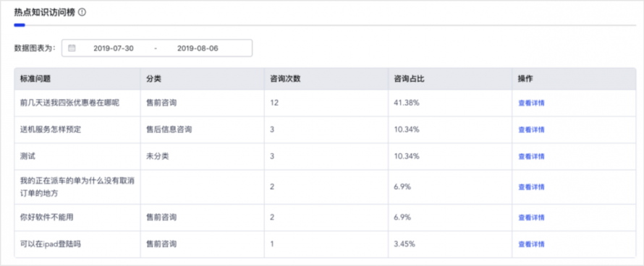Click the 操作 column header
The width and height of the screenshot is (644, 266).
525,79
